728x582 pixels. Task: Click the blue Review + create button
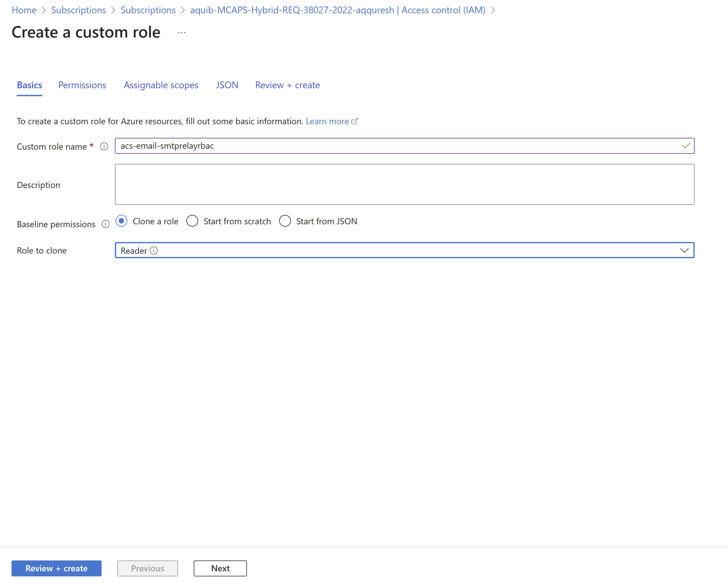(x=56, y=568)
